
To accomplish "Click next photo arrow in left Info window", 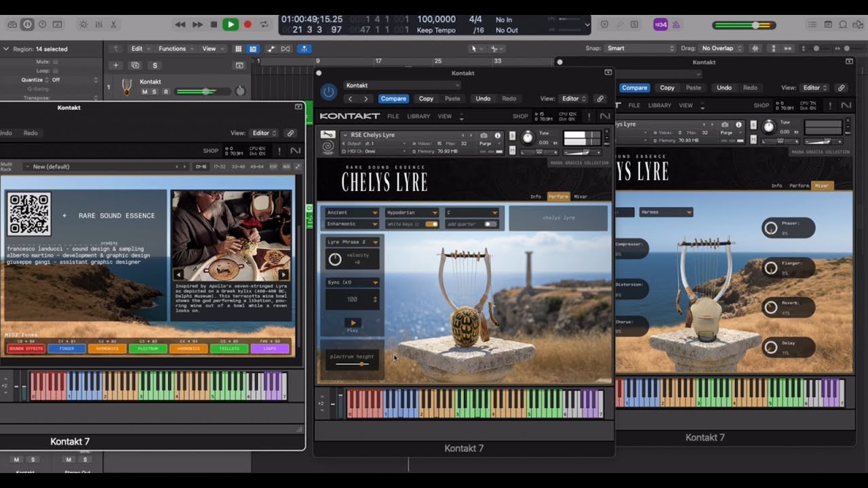I will click(283, 274).
